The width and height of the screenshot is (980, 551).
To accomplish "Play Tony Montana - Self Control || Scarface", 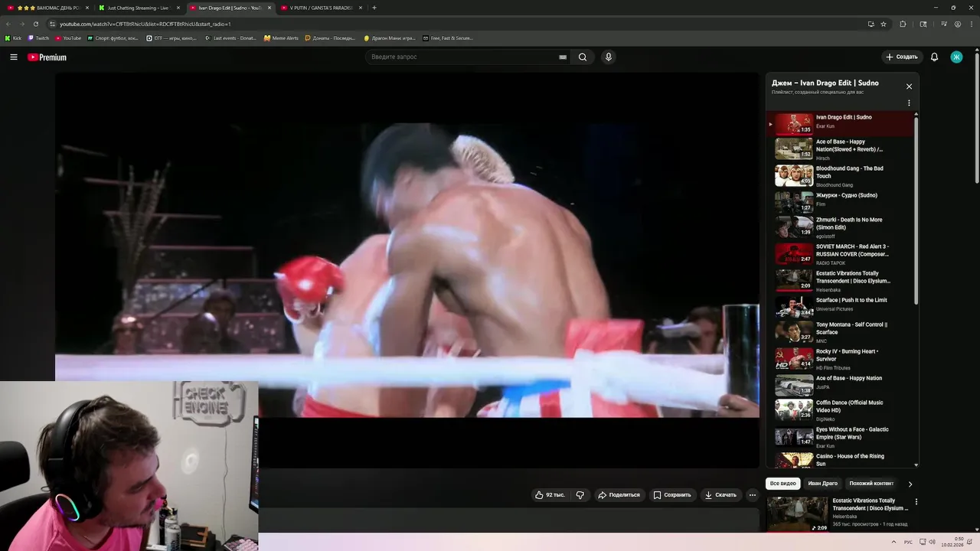I will click(x=840, y=331).
